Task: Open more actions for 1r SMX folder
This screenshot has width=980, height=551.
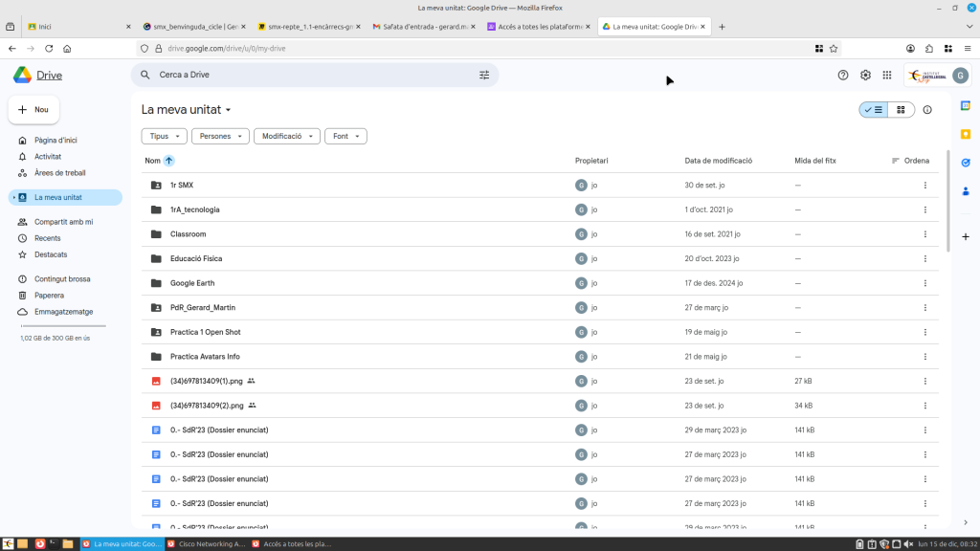Action: click(x=924, y=185)
